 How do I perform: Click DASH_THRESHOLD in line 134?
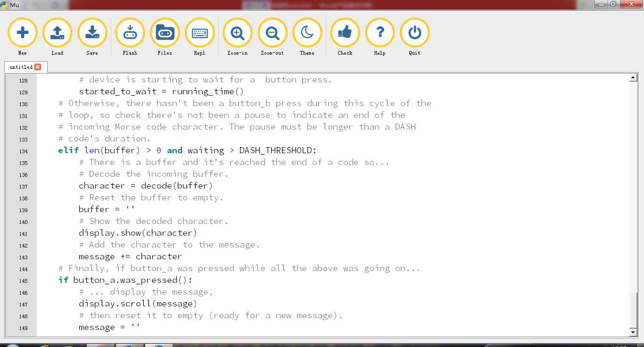click(276, 150)
